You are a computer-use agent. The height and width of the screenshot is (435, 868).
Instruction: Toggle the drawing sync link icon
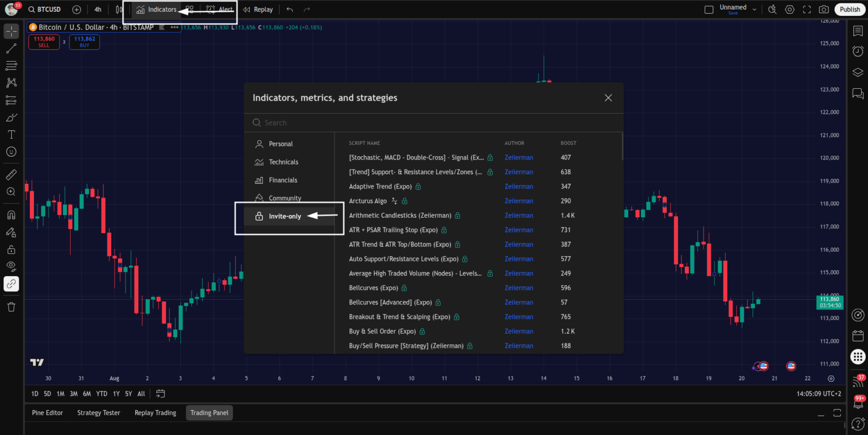click(11, 284)
